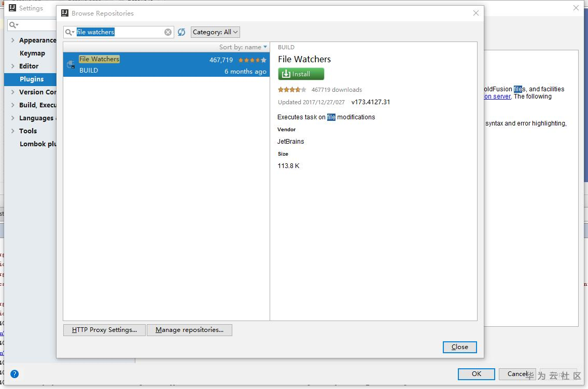Select Plugins in the Settings tree
Screen dimensions: 588x389
coord(32,79)
